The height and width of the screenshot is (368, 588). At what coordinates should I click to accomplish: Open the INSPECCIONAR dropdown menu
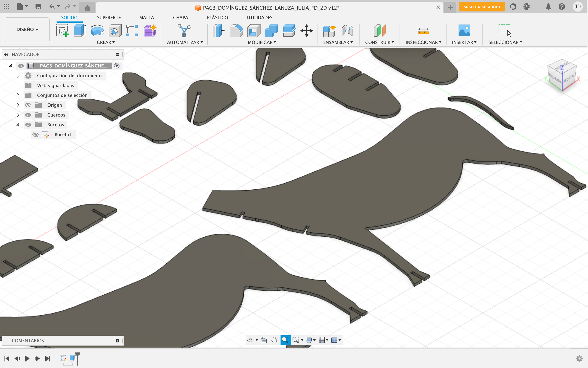coord(423,42)
